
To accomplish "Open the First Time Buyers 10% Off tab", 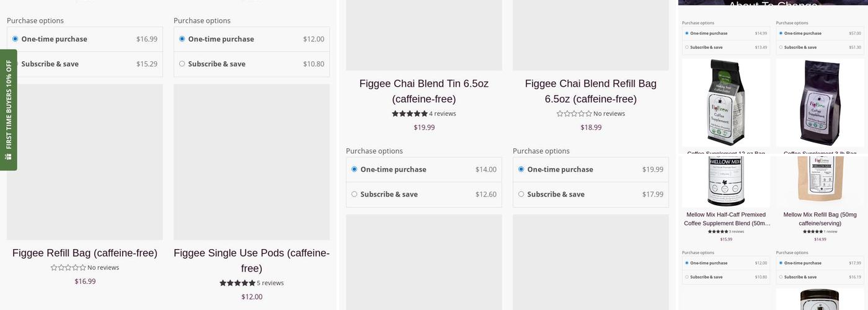I will [x=9, y=105].
